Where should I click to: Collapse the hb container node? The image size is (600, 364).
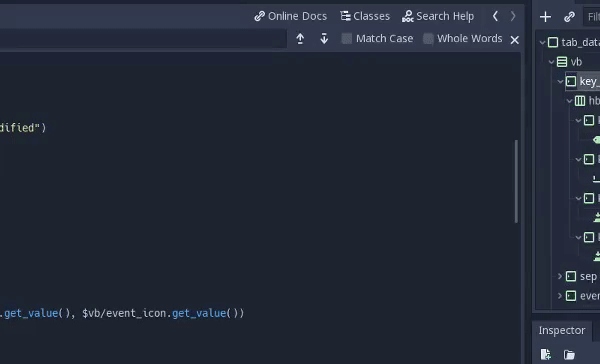[570, 101]
